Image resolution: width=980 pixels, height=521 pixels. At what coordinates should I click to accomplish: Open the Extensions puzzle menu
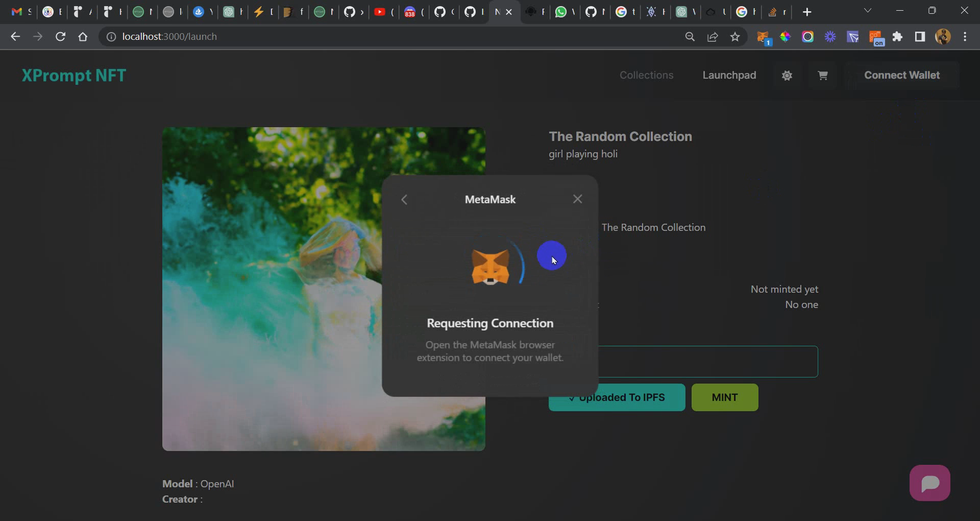tap(897, 37)
